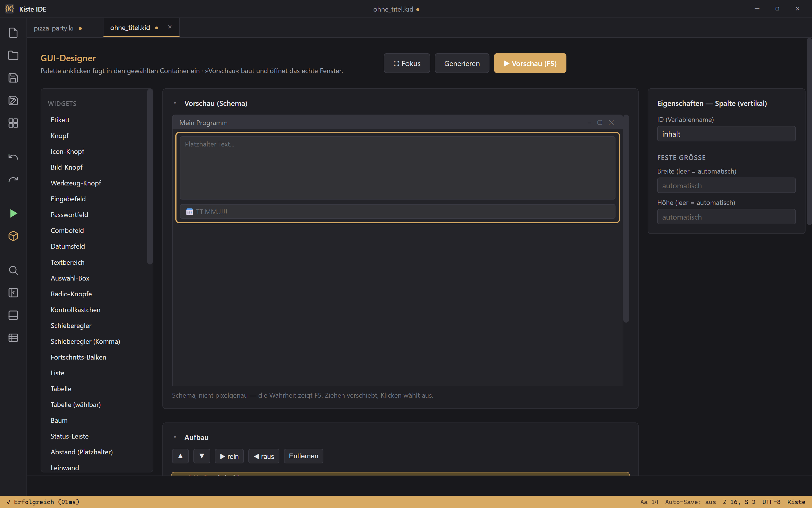Click the orange cube GUI-Designer icon
The width and height of the screenshot is (812, 508).
[x=13, y=236]
